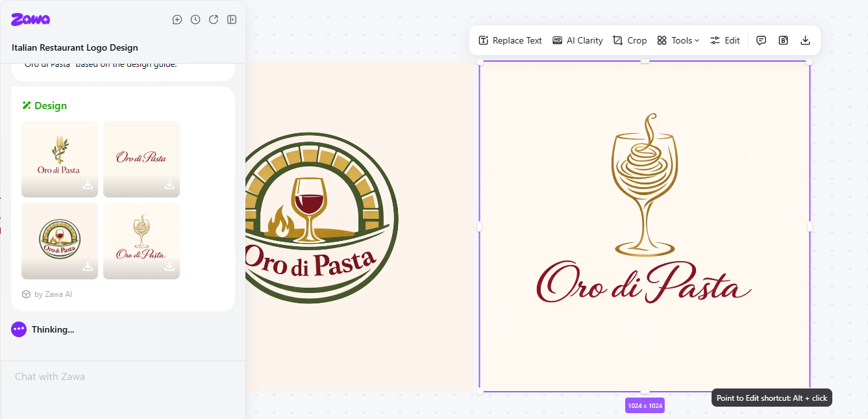Download the selected logo image
The image size is (868, 419).
805,40
